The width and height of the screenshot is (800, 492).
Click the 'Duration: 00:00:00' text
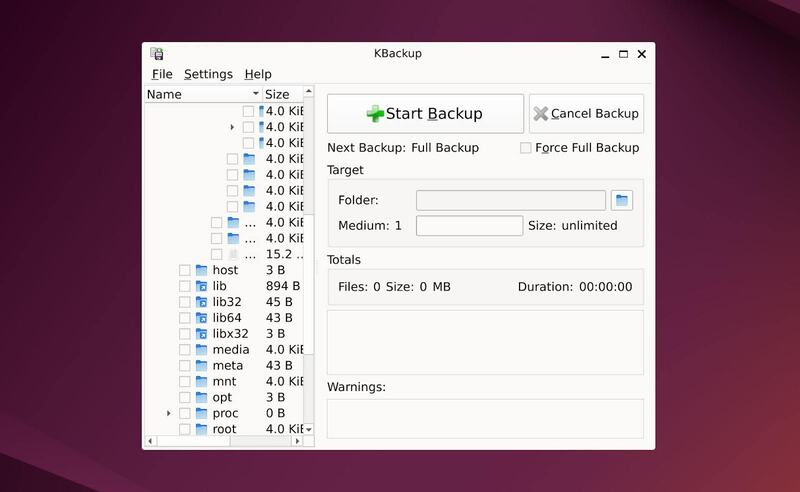coord(575,287)
